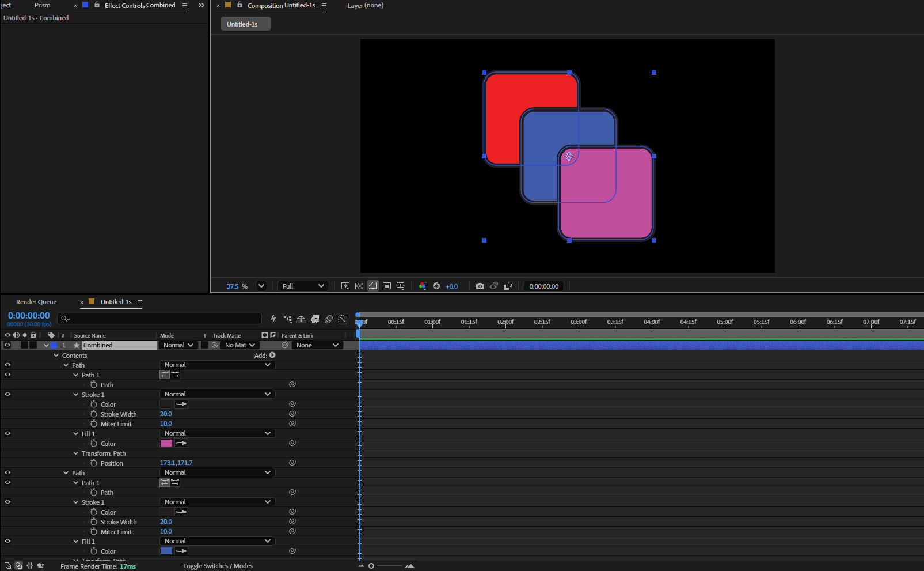Screen dimensions: 924x571
Task: Use the Parent pick whip for Combined layer
Action: pyautogui.click(x=285, y=345)
